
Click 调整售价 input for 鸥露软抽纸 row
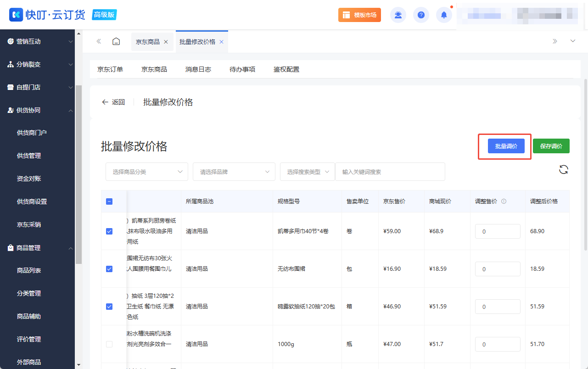click(x=498, y=307)
